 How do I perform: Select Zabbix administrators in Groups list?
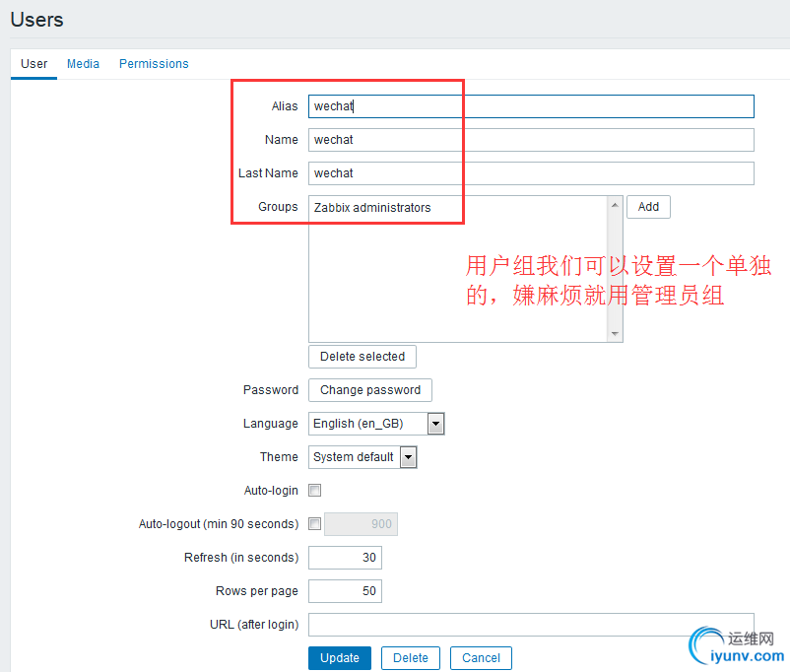pyautogui.click(x=372, y=208)
